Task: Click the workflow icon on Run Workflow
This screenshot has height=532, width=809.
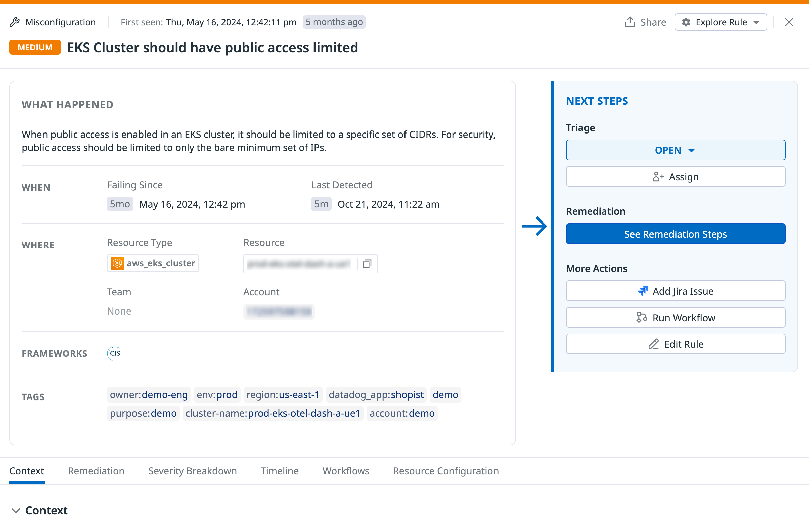Action: [642, 318]
